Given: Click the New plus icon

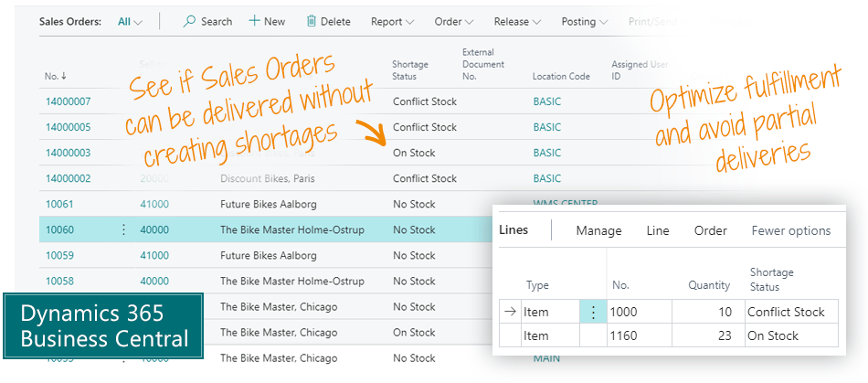Looking at the screenshot, I should coord(254,21).
